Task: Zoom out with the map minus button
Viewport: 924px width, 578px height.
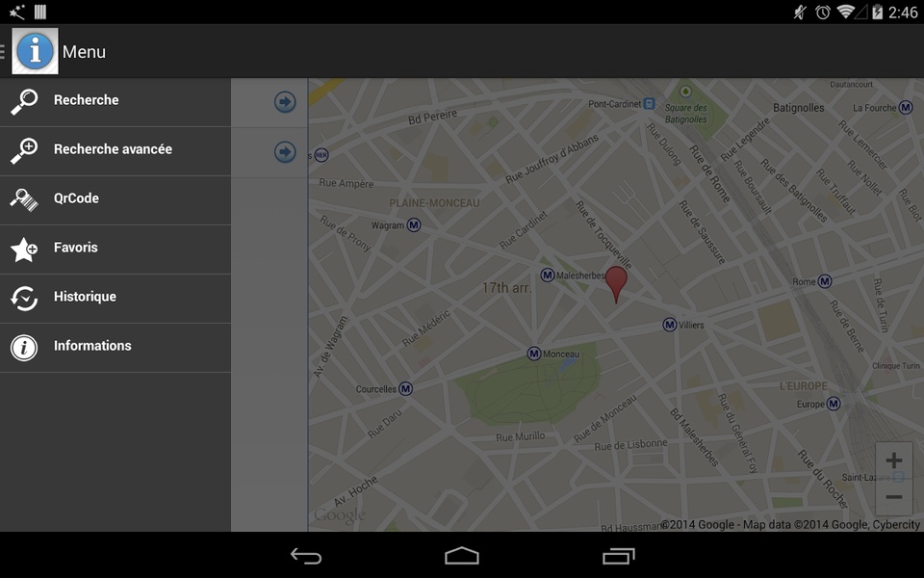Action: pyautogui.click(x=894, y=497)
